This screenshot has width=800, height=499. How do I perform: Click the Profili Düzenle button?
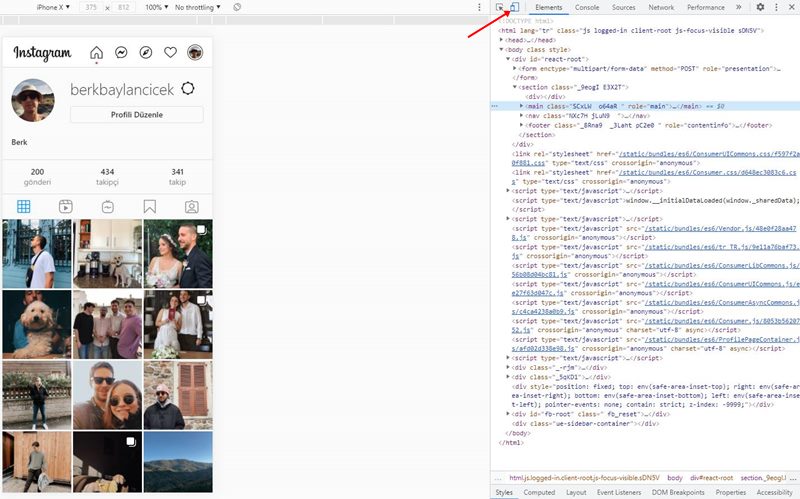[x=137, y=115]
